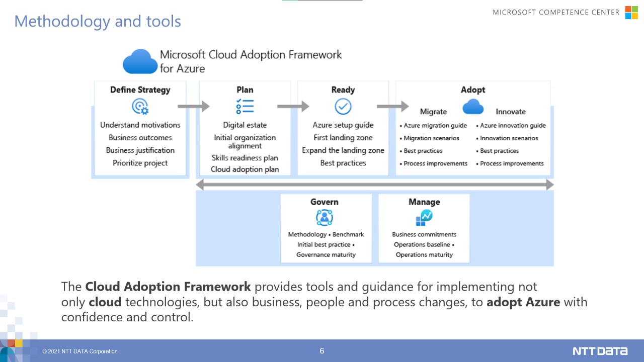Click the Methodology and tools slide title
The height and width of the screenshot is (362, 644).
[x=98, y=21]
